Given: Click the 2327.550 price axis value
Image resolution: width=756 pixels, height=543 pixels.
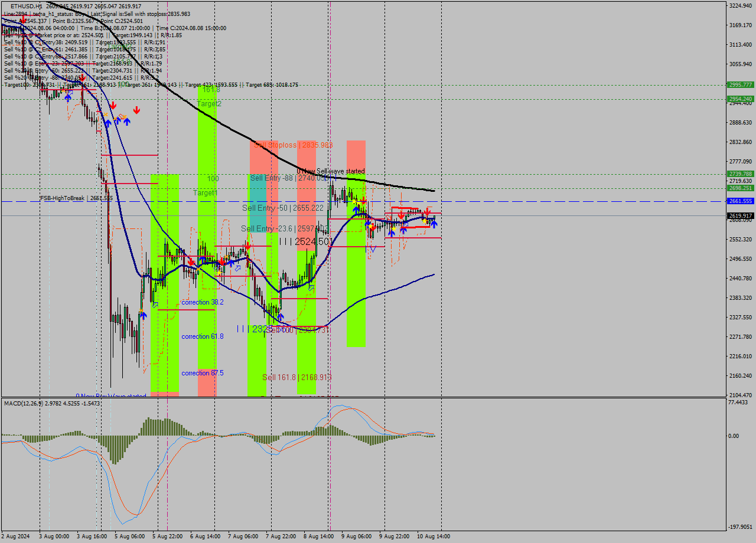Looking at the screenshot, I should 741,317.
